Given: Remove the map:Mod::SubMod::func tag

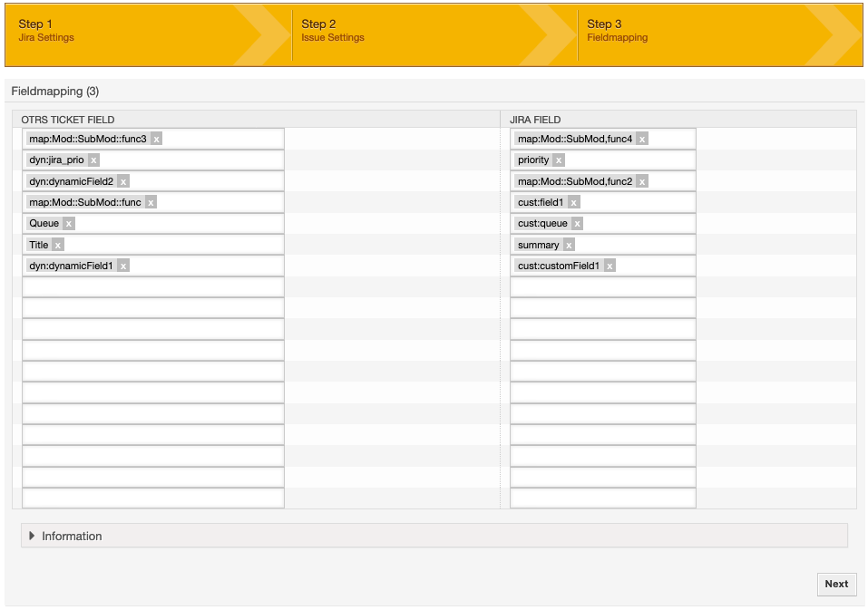Looking at the screenshot, I should point(151,203).
